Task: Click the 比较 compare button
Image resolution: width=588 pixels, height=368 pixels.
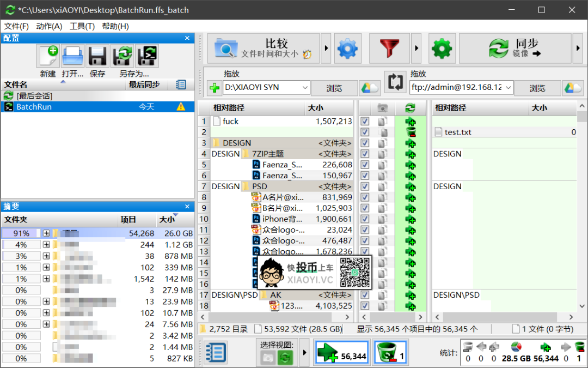Action: click(x=264, y=49)
